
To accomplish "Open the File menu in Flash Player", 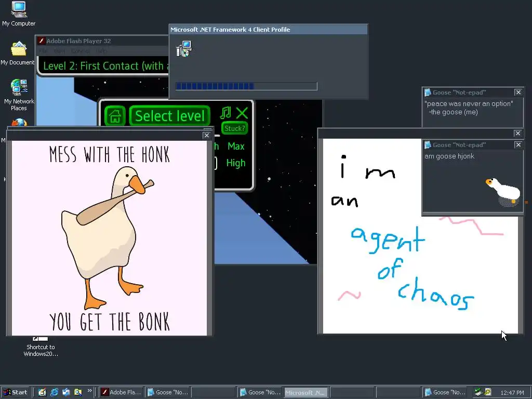I will 44,51.
